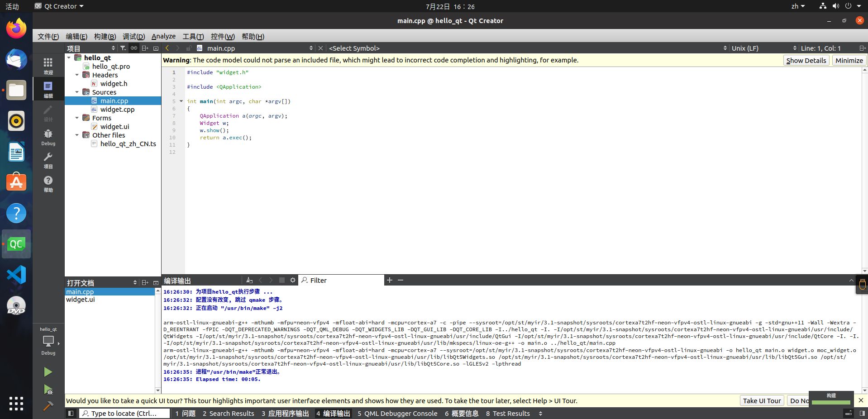This screenshot has height=419, width=868.
Task: Open the hello_qt kit selector monitor icon
Action: [x=48, y=341]
